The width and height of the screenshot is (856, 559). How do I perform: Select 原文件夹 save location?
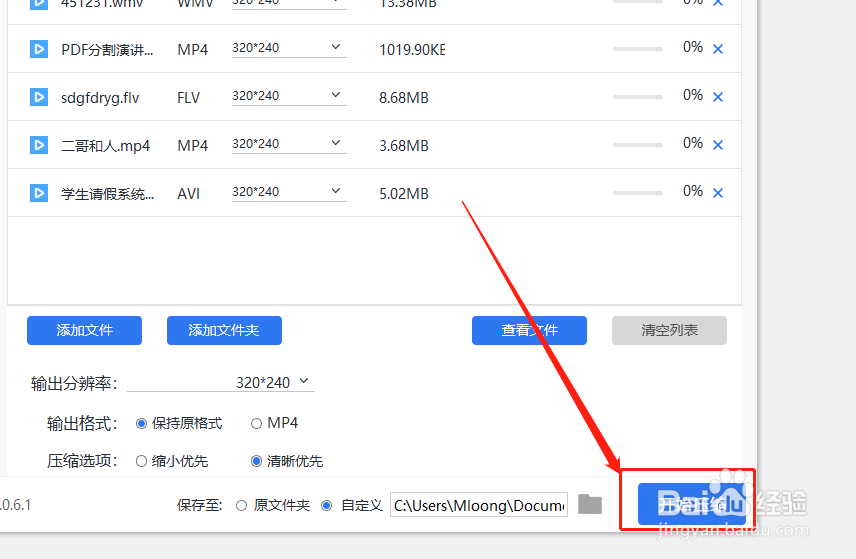pos(273,506)
